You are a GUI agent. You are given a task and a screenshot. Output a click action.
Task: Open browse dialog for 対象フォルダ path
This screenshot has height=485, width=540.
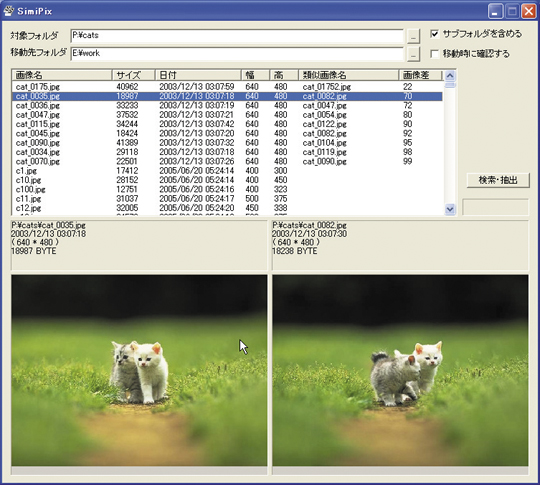tap(413, 36)
